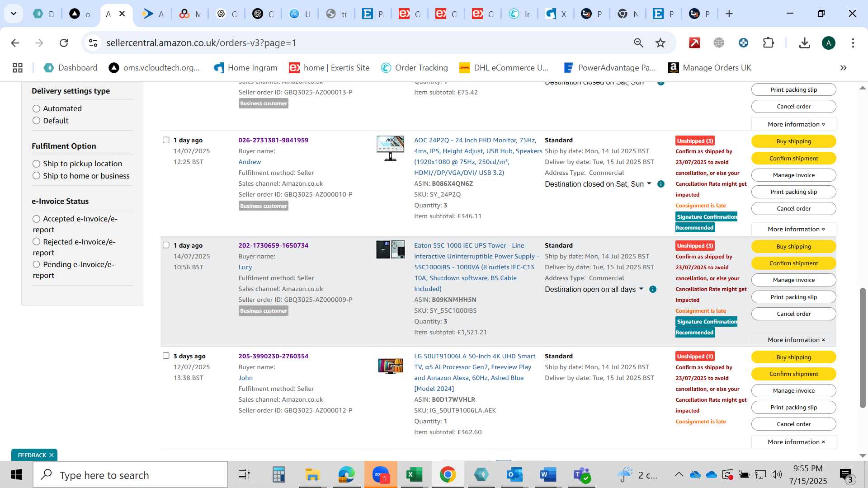Screen dimensions: 868x488
Task: Print packing slip for Eaton UPS order
Action: tap(793, 297)
